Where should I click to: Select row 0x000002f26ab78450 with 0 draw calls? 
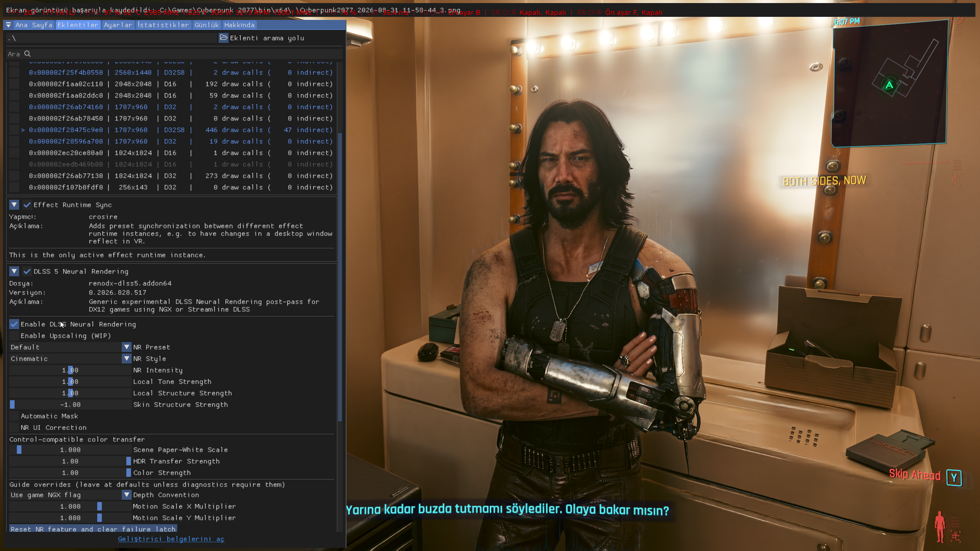[181, 119]
